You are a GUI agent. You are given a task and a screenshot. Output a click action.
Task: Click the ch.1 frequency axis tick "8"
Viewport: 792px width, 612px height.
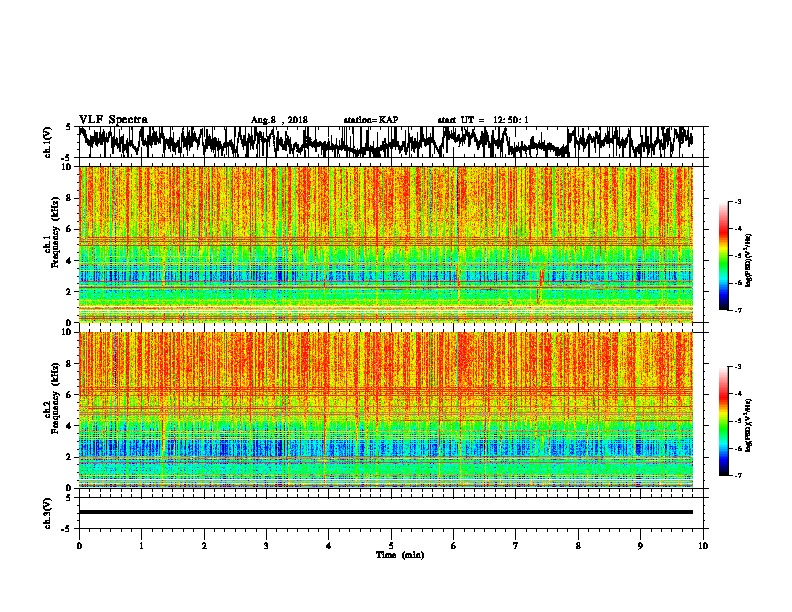tap(69, 198)
